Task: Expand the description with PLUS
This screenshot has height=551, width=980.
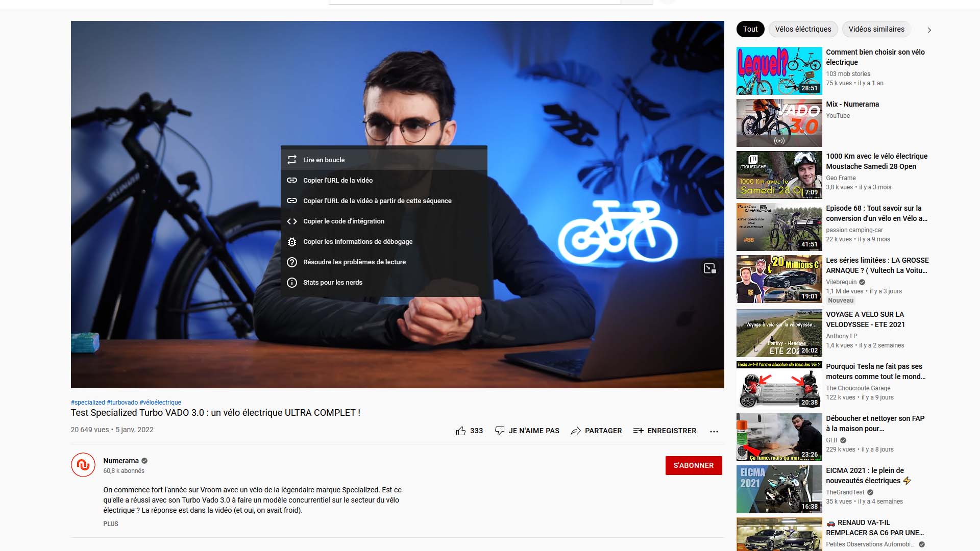Action: pyautogui.click(x=111, y=523)
